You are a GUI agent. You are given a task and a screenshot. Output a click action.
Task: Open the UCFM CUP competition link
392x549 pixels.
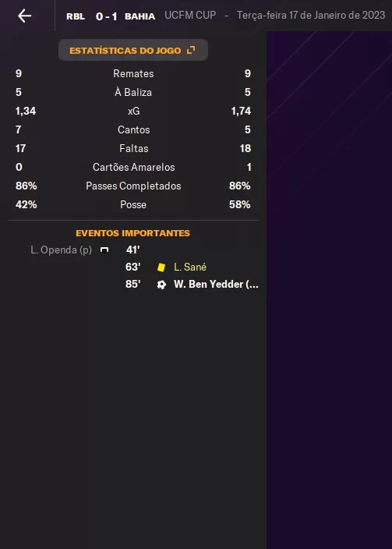190,16
